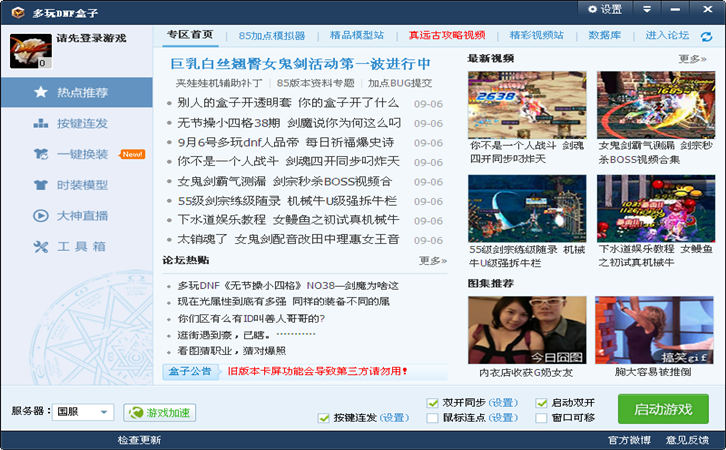
Task: Click the green 启动游戏 button
Action: 663,409
